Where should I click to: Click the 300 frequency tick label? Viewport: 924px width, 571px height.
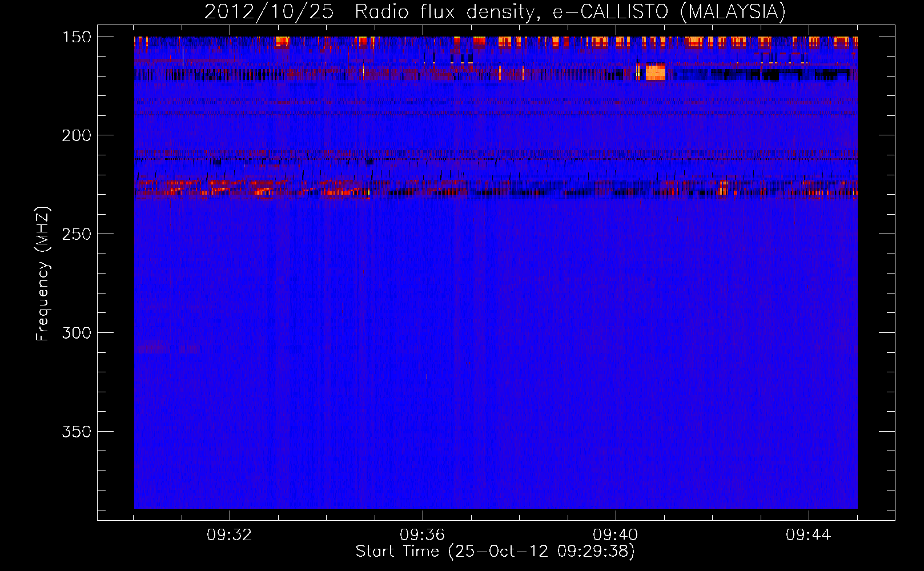pos(77,333)
